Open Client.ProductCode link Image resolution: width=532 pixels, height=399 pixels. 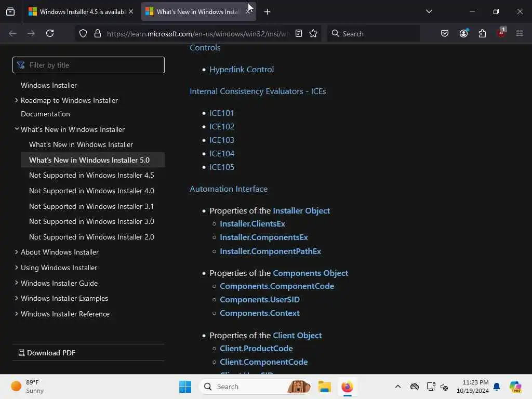tap(256, 348)
